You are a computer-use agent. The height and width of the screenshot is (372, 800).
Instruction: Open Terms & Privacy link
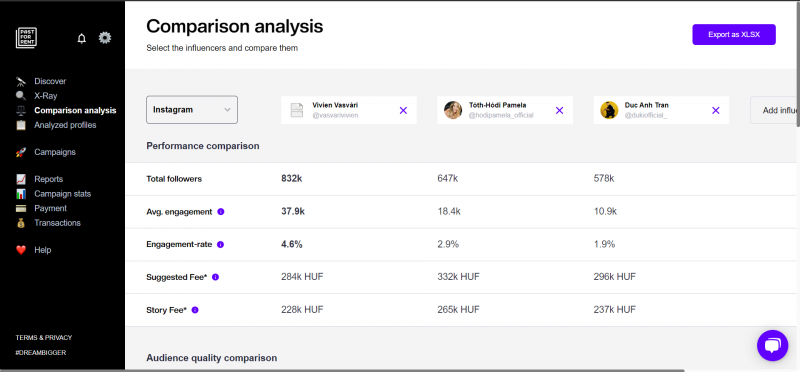click(44, 338)
